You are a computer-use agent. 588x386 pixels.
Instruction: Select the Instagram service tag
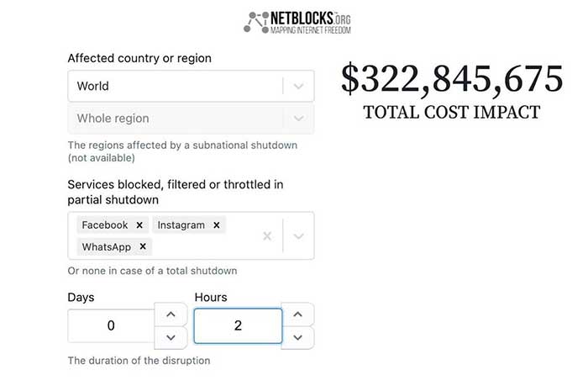pyautogui.click(x=181, y=225)
